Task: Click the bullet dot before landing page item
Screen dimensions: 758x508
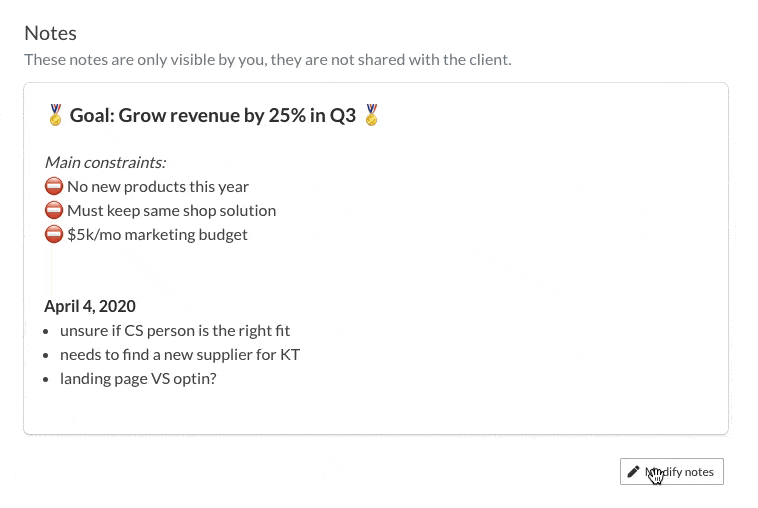Action: pyautogui.click(x=47, y=380)
